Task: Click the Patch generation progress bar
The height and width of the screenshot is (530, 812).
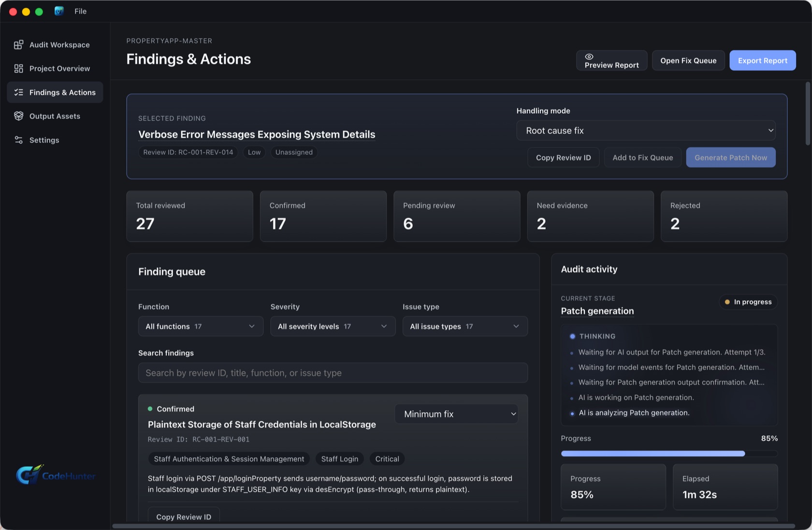Action: [x=669, y=454]
